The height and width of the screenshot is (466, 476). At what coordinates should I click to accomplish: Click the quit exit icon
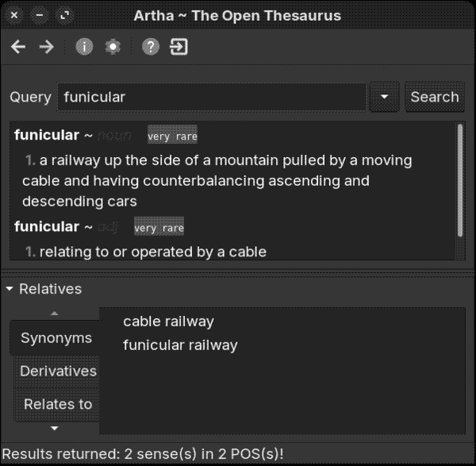(178, 47)
